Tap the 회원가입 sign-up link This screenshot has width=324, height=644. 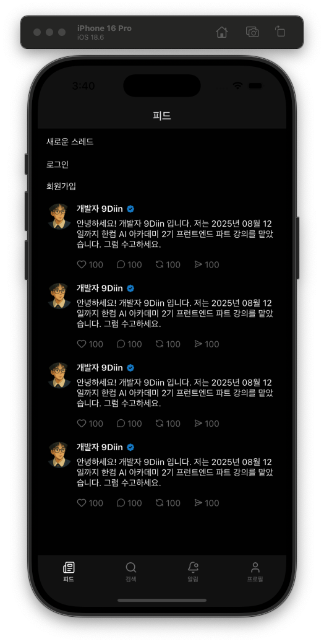[61, 186]
